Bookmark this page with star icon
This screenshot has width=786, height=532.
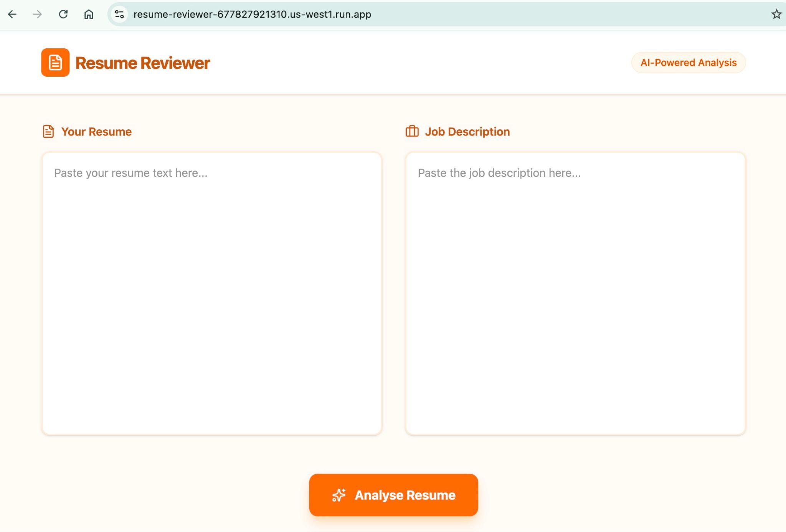[776, 15]
